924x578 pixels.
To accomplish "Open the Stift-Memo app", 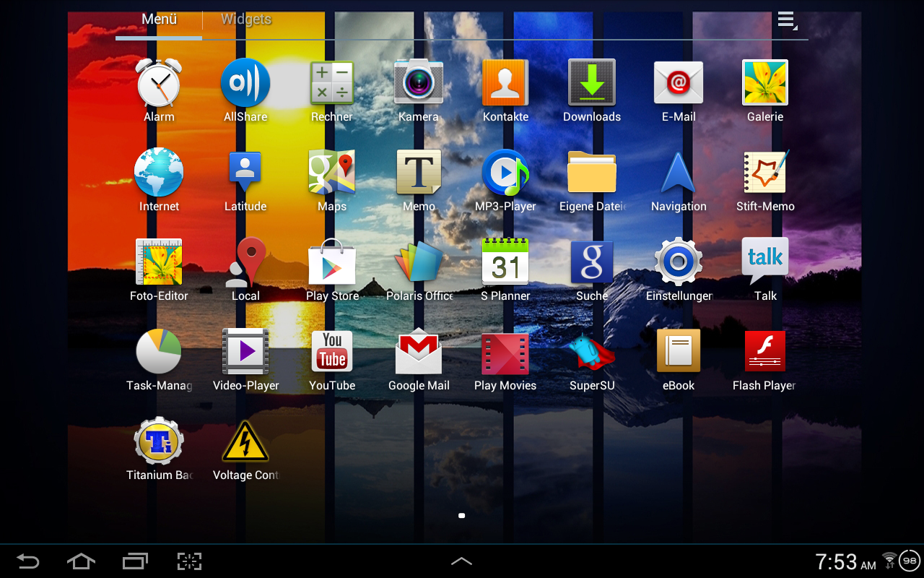I will click(x=765, y=173).
